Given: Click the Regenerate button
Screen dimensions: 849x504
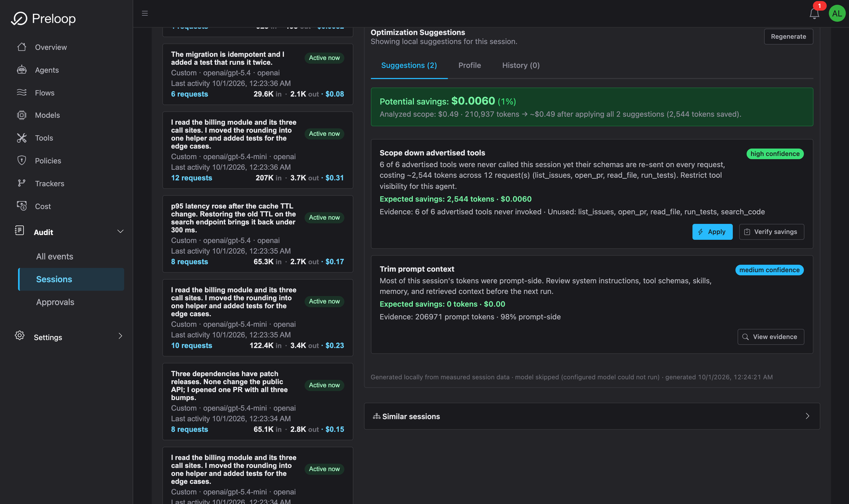Looking at the screenshot, I should click(789, 37).
